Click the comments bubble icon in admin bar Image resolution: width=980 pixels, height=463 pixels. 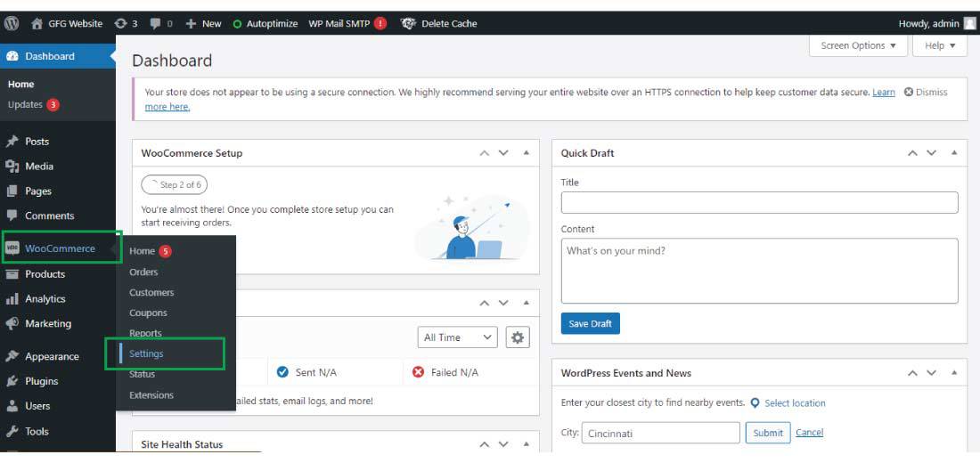156,24
